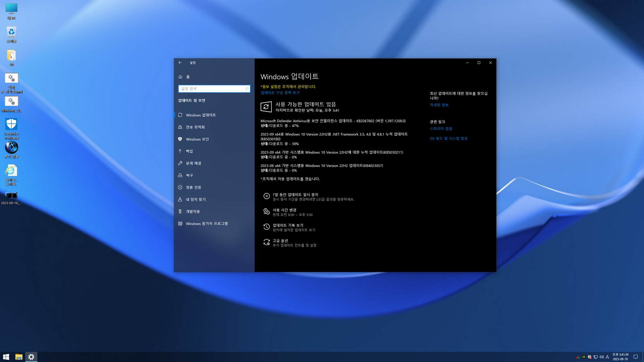The image size is (644, 362).
Task: Click the history icon for '업데이트 기록 보기'
Action: pyautogui.click(x=266, y=227)
